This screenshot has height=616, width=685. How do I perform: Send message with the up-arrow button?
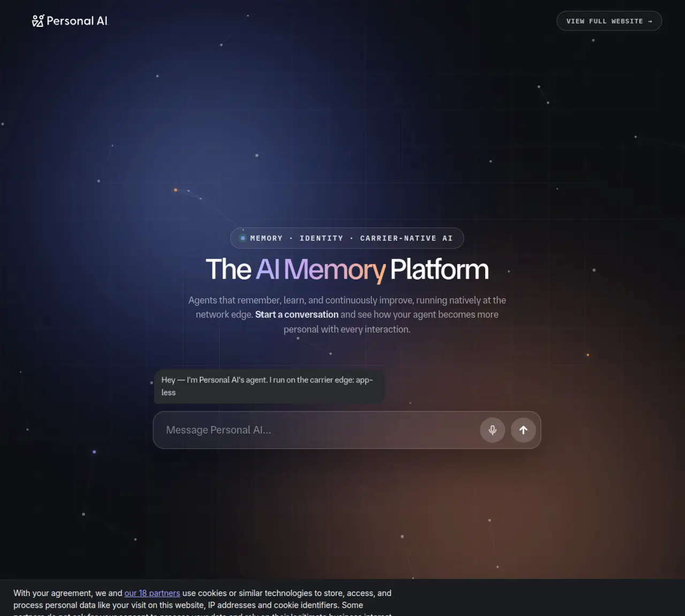(x=523, y=430)
